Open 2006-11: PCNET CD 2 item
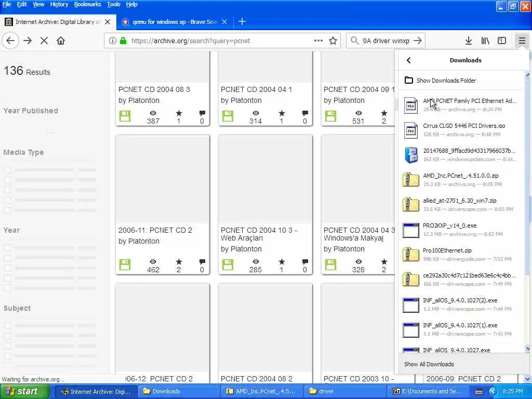 155,230
